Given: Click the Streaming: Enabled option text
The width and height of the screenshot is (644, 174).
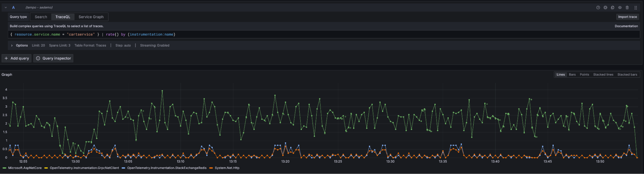Looking at the screenshot, I should (155, 45).
